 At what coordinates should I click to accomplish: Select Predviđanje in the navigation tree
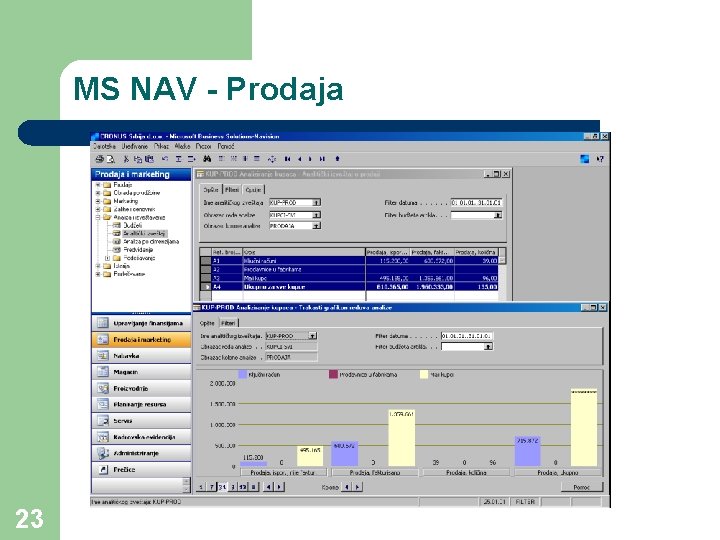click(138, 250)
